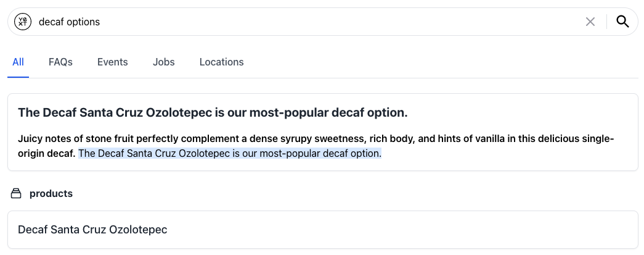This screenshot has height=255, width=644.
Task: Click "origin decaf." at the start of the second line
Action: 47,153
